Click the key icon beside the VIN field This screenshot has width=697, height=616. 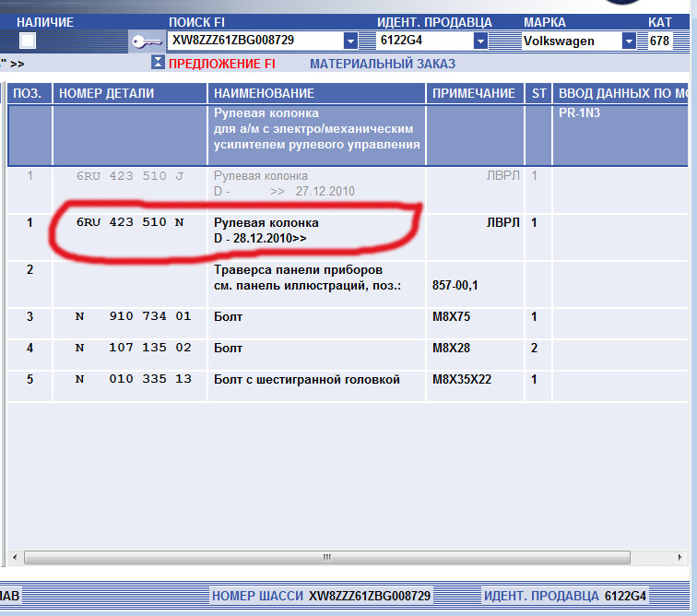click(x=145, y=41)
